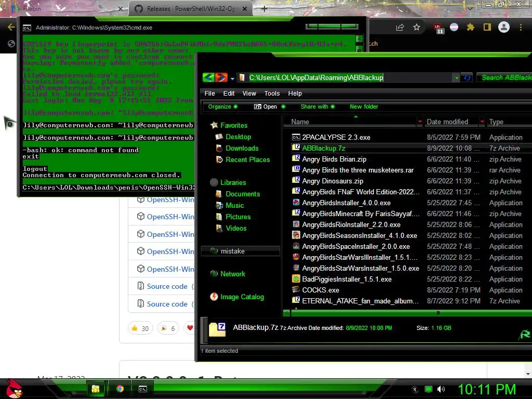Select Angry Birds the three musketeers.rar icon
The image size is (532, 399).
296,170
